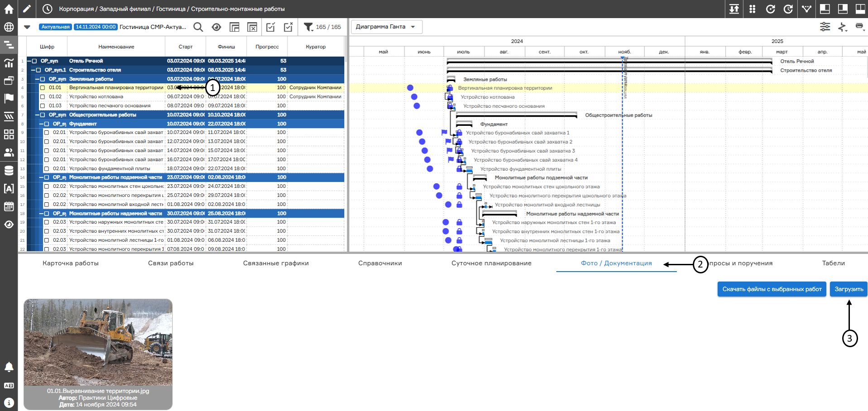
Task: Click the 14.11.2024 00:00 date badge
Action: [x=96, y=27]
